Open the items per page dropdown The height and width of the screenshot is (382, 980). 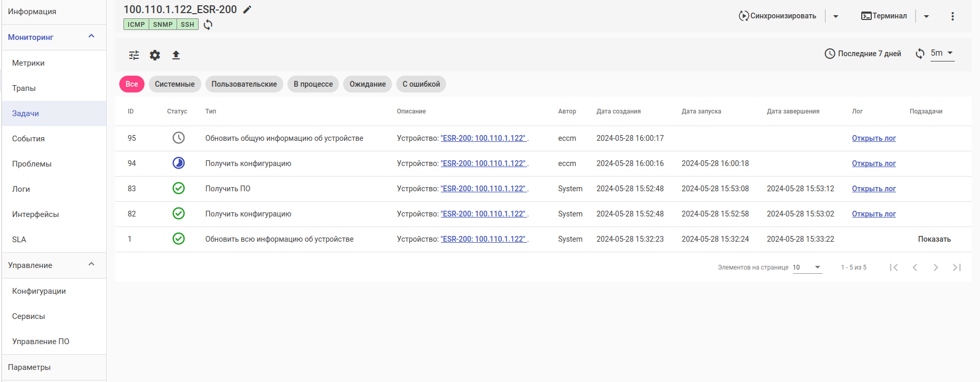pos(807,267)
